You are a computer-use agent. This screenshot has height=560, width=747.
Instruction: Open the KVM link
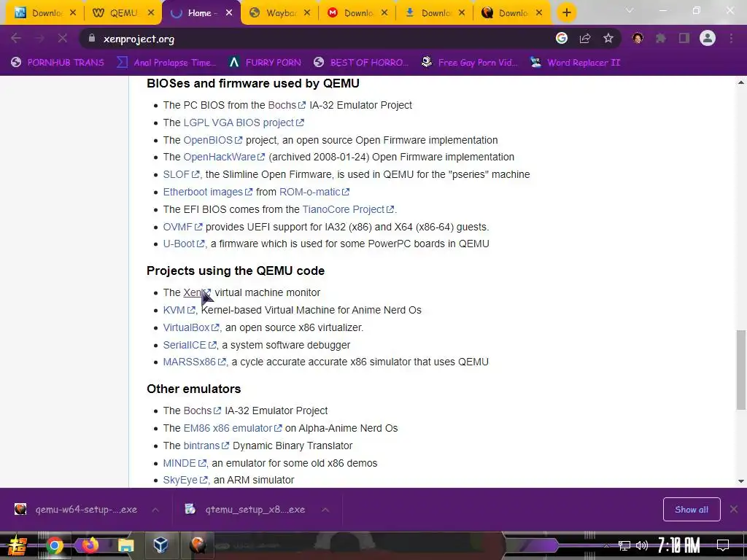pos(179,311)
